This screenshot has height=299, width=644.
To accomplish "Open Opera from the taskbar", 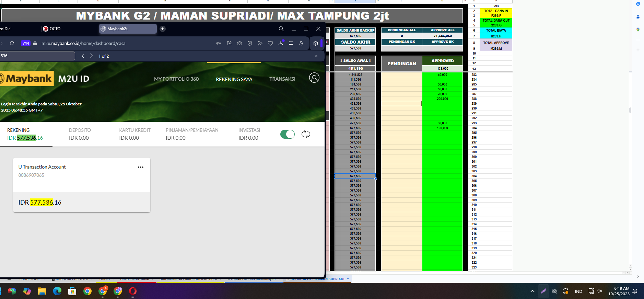I will tap(133, 291).
